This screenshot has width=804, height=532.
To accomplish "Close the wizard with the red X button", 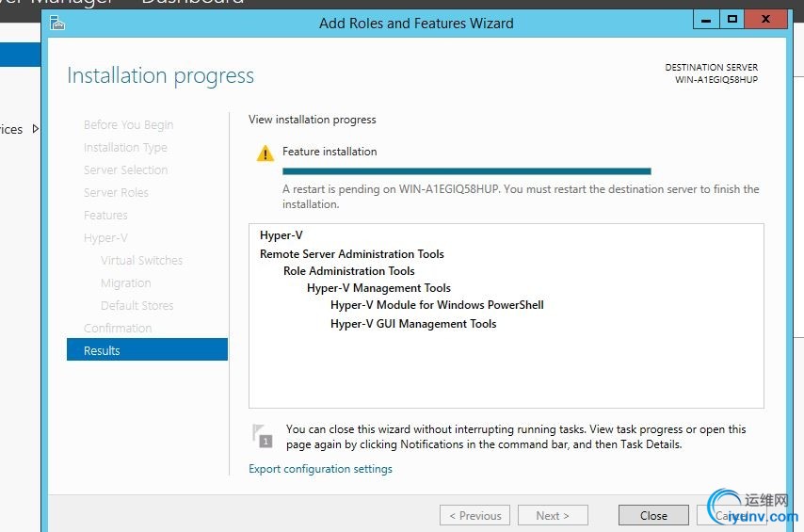I will [765, 20].
